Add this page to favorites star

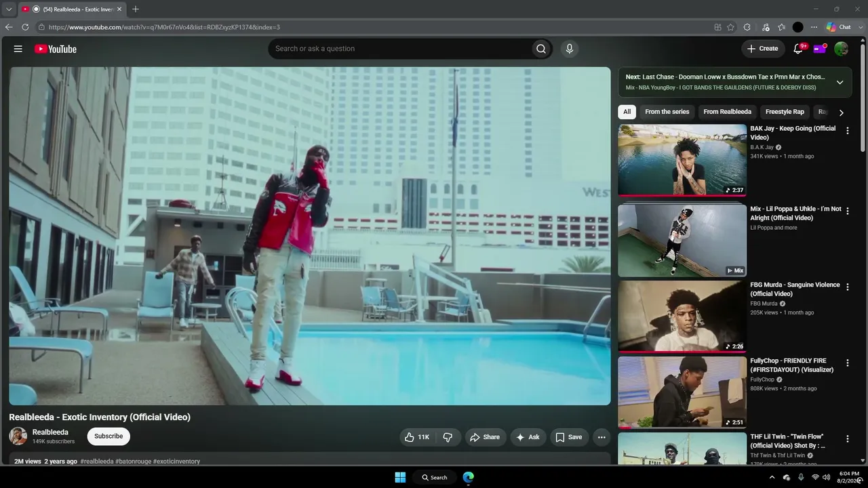(730, 27)
